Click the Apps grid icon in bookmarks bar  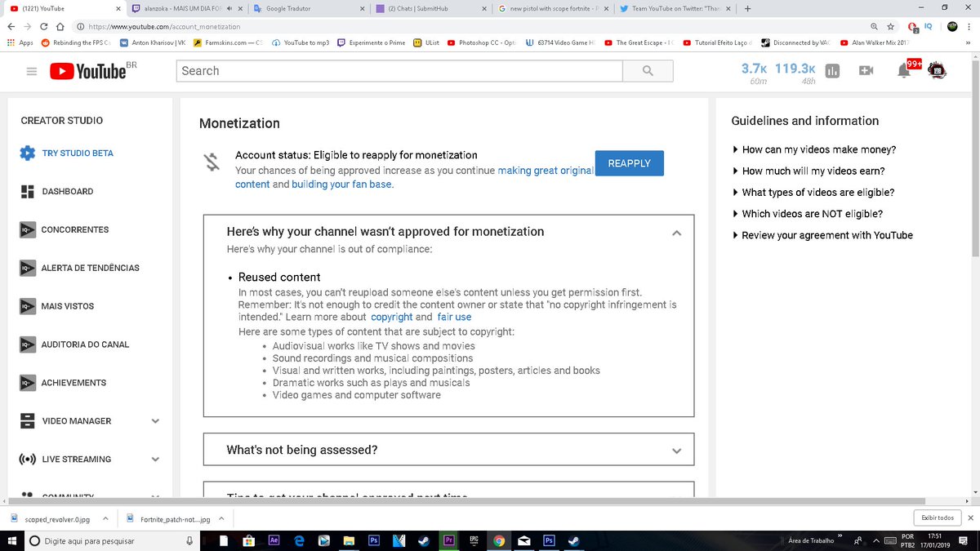pos(10,42)
